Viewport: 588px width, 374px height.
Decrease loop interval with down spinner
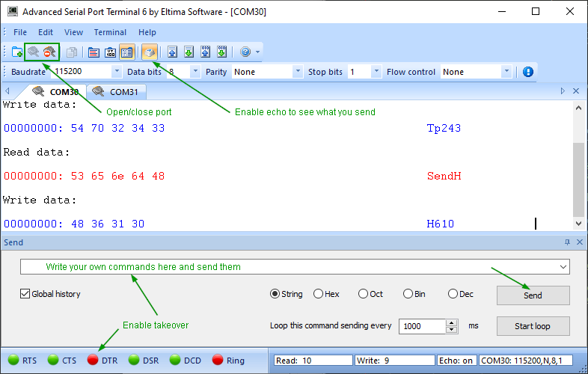click(x=452, y=330)
